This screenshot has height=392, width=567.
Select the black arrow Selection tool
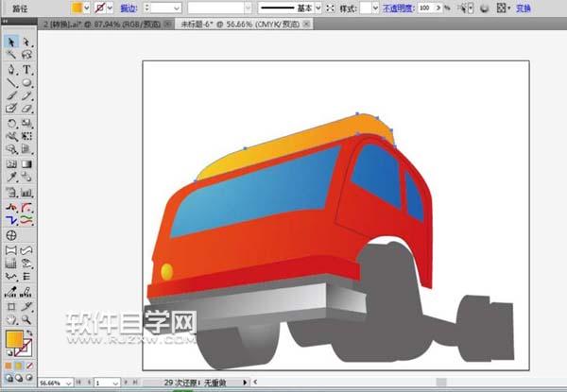tap(11, 43)
